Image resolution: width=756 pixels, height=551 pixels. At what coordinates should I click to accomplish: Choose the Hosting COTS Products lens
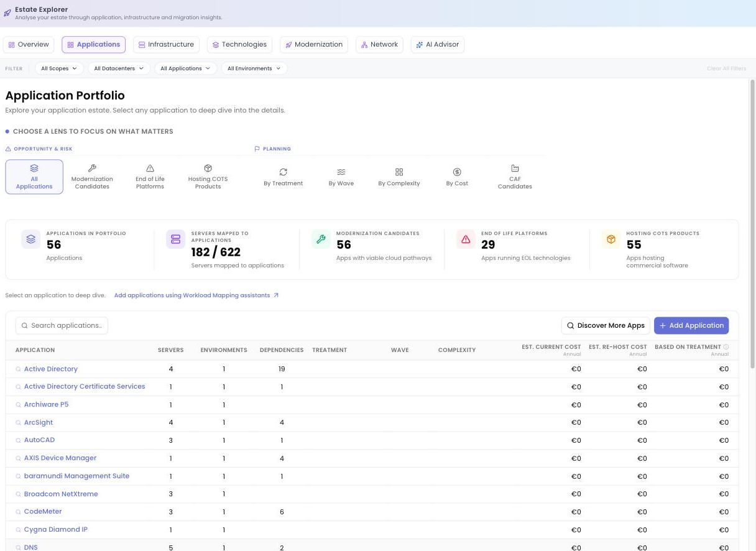208,177
